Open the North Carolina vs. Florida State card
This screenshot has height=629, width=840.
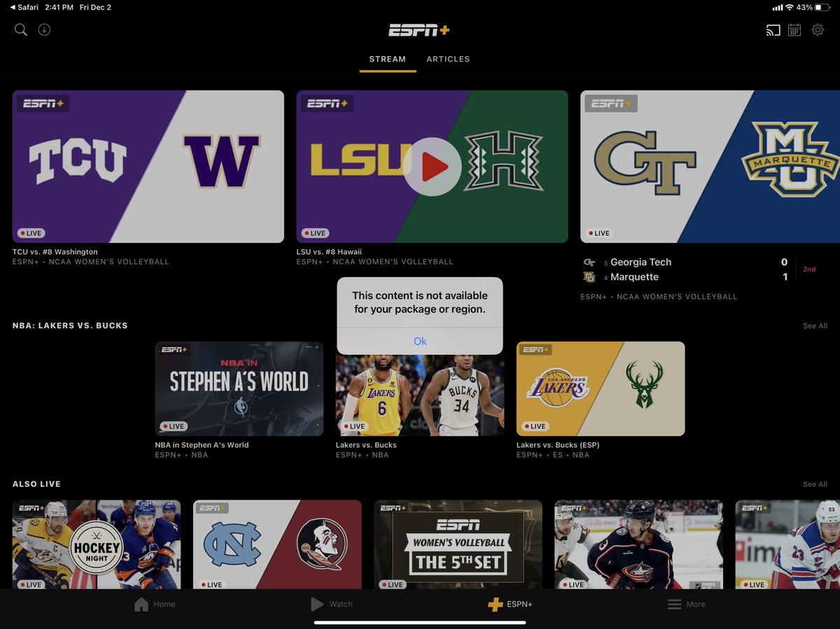(277, 544)
